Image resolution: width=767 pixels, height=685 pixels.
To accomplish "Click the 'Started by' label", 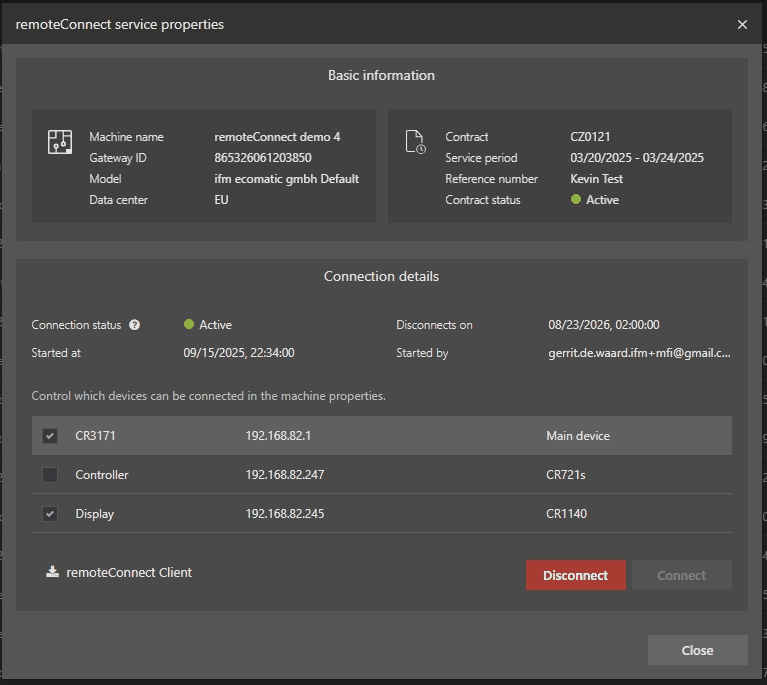I will [x=422, y=353].
